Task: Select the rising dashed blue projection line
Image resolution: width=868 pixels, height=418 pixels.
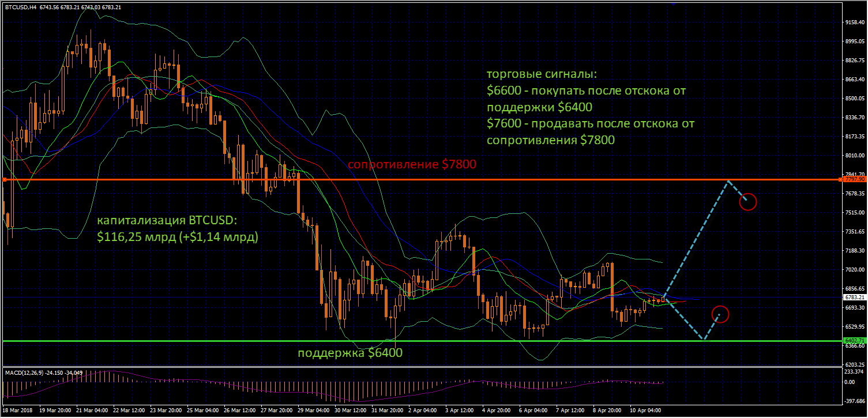Action: 696,239
